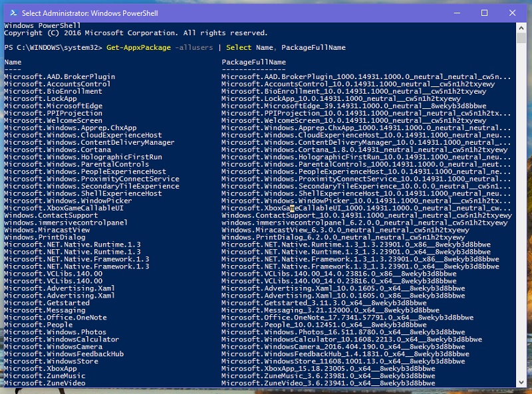Click full name 'Microsoft.MicrosoftEdge_39.14931.1000.0_neutral__8wekyb3d8bbwe'
Screen dimensions: 532x394
pyautogui.click(x=354, y=106)
